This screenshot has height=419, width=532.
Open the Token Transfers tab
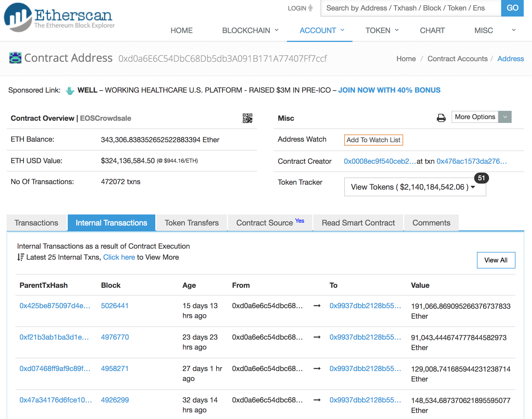[x=192, y=223]
